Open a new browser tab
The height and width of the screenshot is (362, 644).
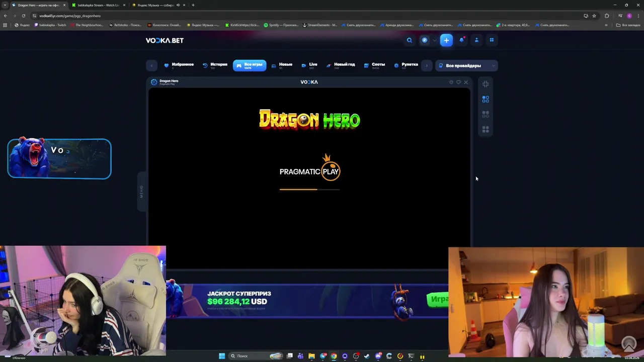tap(193, 5)
